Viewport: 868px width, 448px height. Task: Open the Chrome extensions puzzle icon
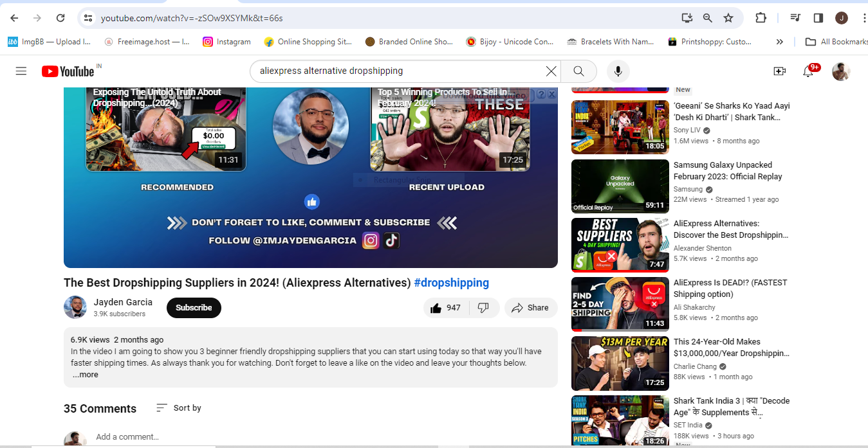761,18
